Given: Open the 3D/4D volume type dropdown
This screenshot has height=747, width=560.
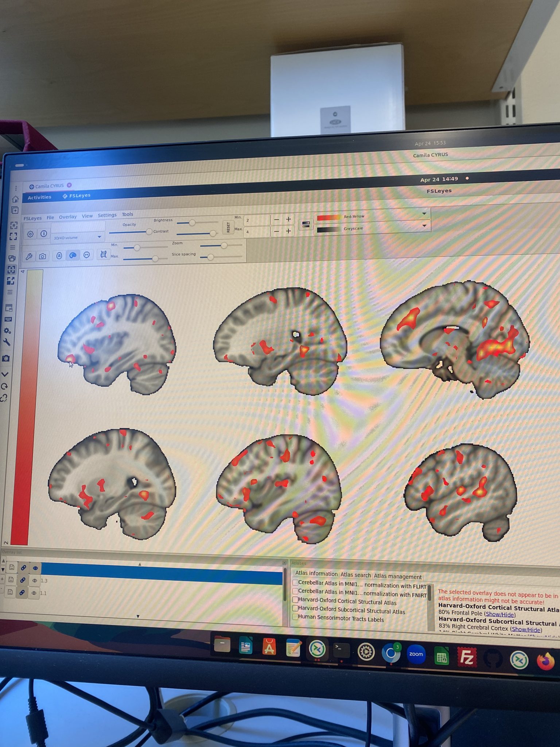Looking at the screenshot, I should point(78,237).
